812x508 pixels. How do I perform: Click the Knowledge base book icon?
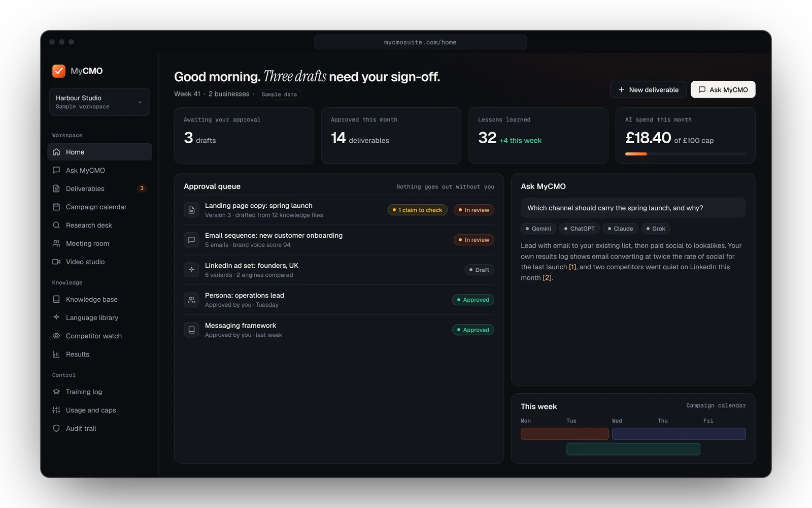click(x=56, y=299)
